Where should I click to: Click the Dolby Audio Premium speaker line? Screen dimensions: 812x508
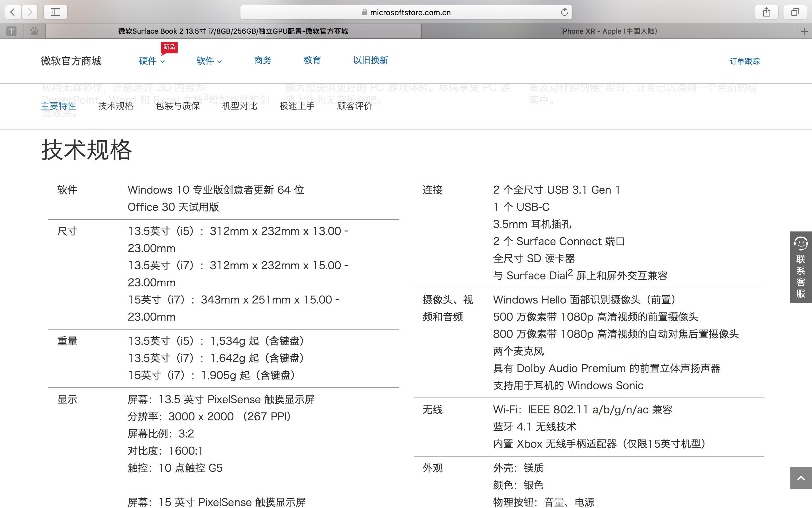pos(607,369)
